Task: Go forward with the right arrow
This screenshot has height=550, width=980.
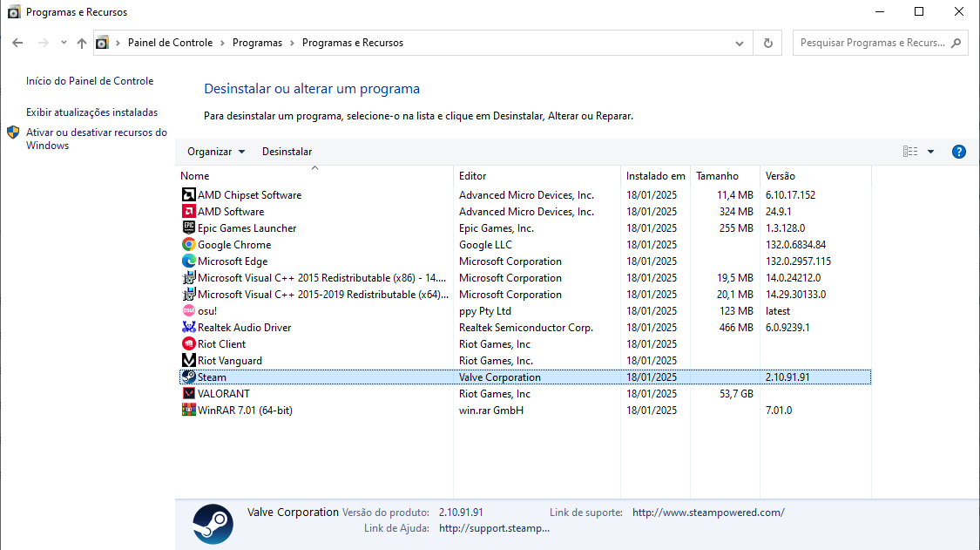Action: tap(44, 43)
